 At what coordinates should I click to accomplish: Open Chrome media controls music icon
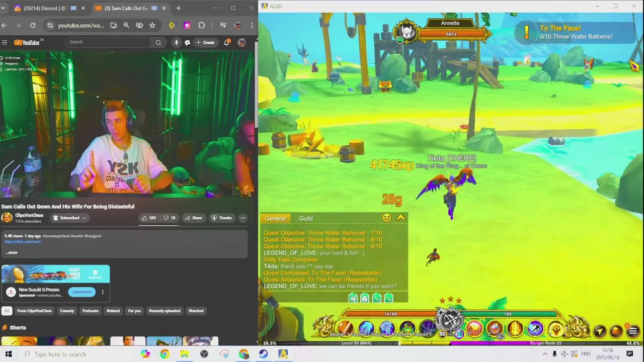point(223,25)
